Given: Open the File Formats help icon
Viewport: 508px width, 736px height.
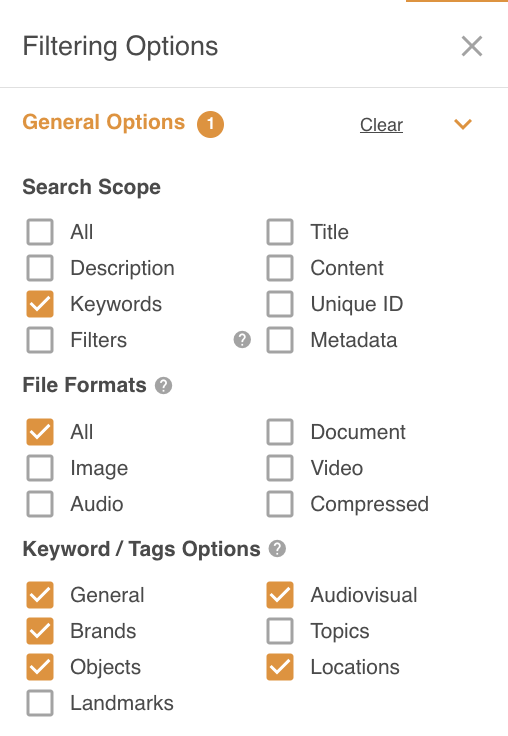Looking at the screenshot, I should 163,385.
